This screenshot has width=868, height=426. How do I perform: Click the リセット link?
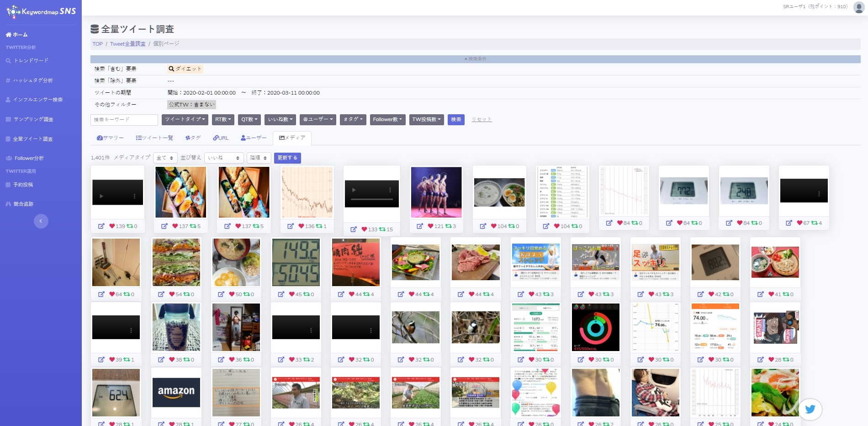[x=482, y=119]
